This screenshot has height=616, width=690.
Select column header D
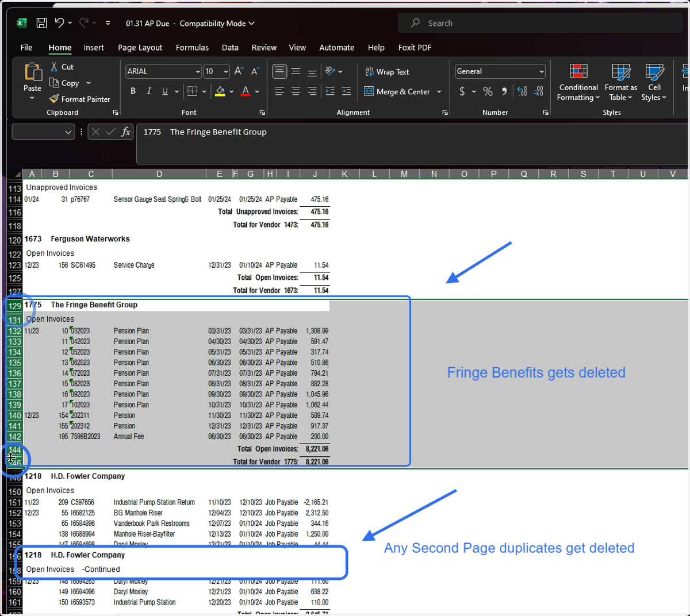click(159, 174)
